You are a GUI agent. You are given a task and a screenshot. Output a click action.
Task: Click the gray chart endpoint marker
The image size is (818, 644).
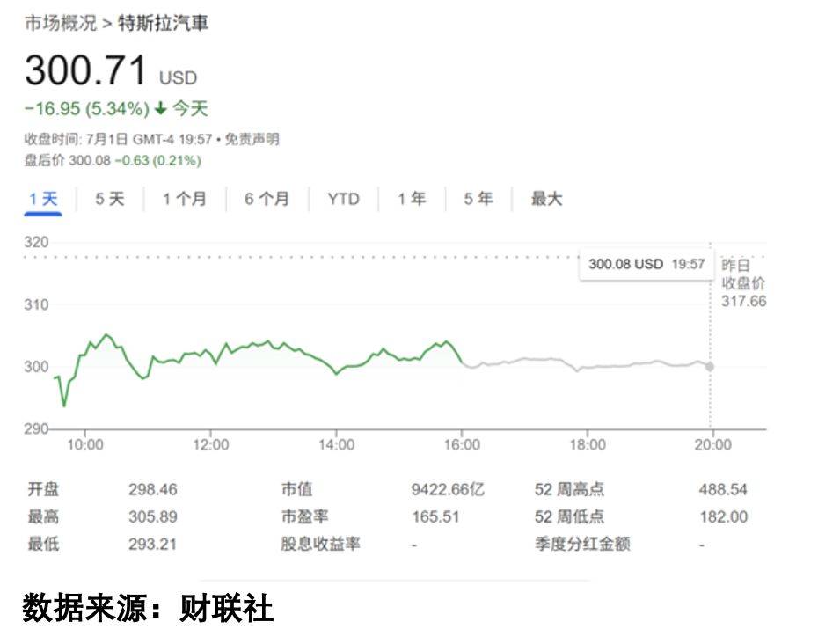(710, 367)
